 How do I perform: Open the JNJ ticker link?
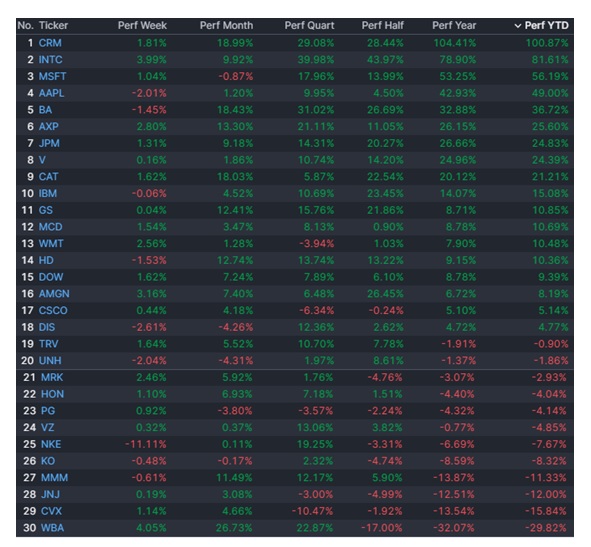pos(50,494)
